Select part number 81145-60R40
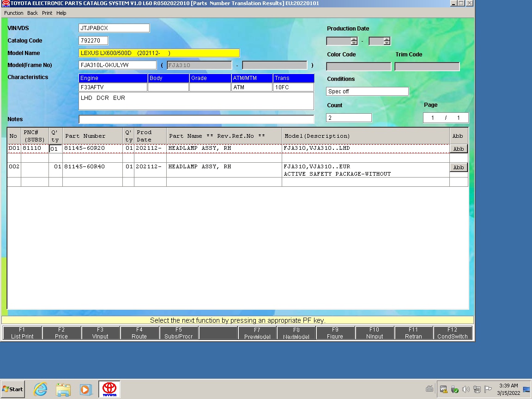This screenshot has width=532, height=399. coord(85,167)
